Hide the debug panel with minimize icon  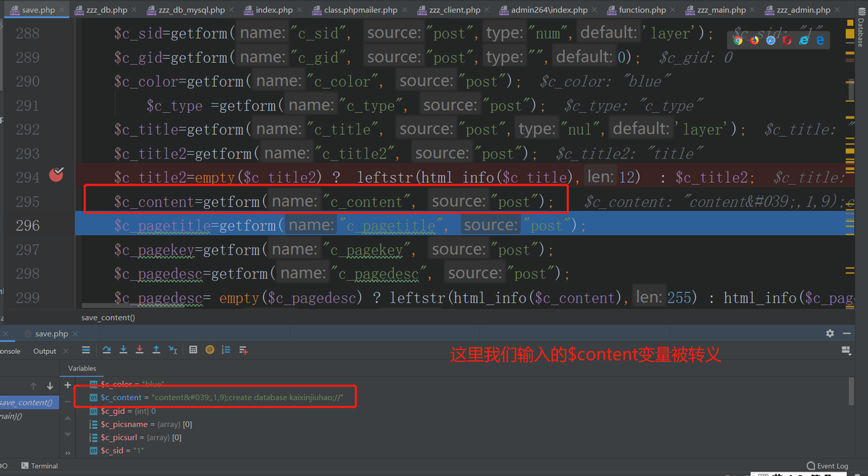(846, 333)
